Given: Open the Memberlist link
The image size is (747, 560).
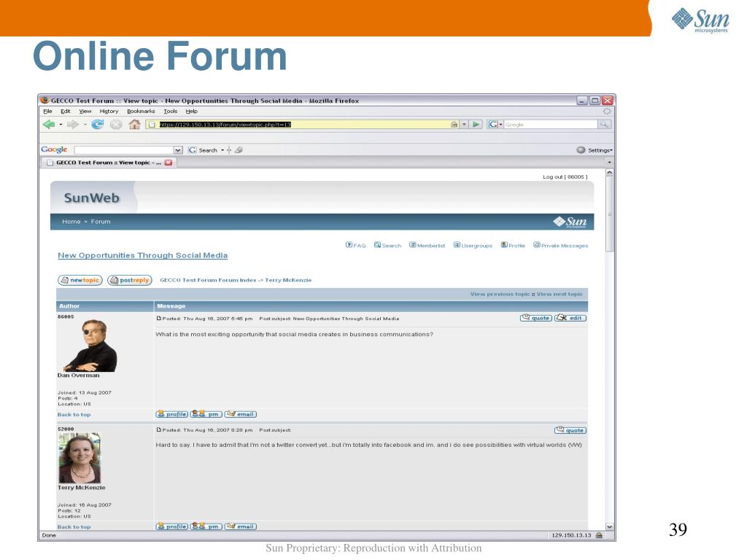Looking at the screenshot, I should [x=427, y=245].
